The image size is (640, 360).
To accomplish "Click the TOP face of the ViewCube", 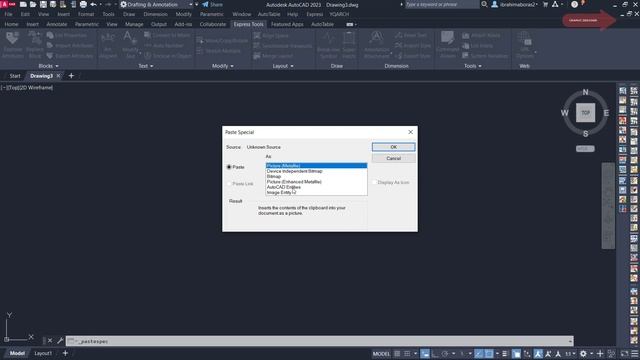I will 585,113.
